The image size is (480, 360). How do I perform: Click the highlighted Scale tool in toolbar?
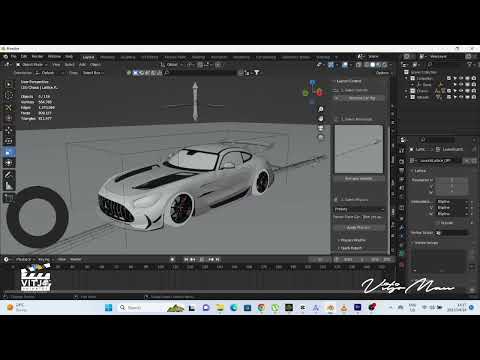point(9,152)
